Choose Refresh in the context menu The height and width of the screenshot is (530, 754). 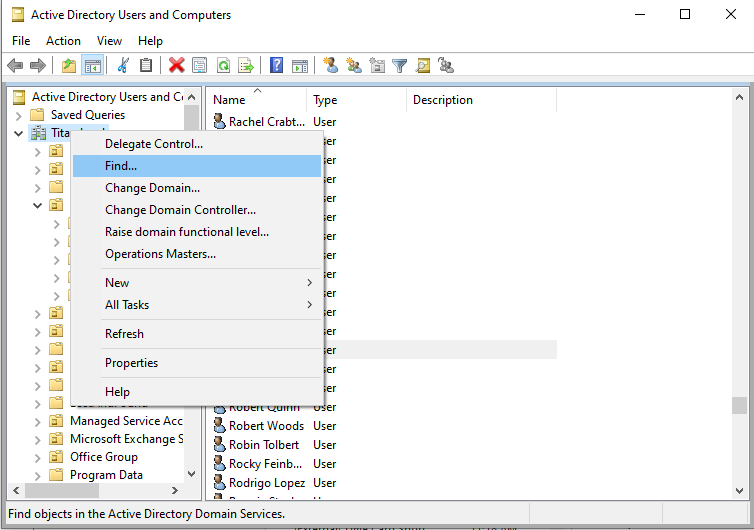197,334
